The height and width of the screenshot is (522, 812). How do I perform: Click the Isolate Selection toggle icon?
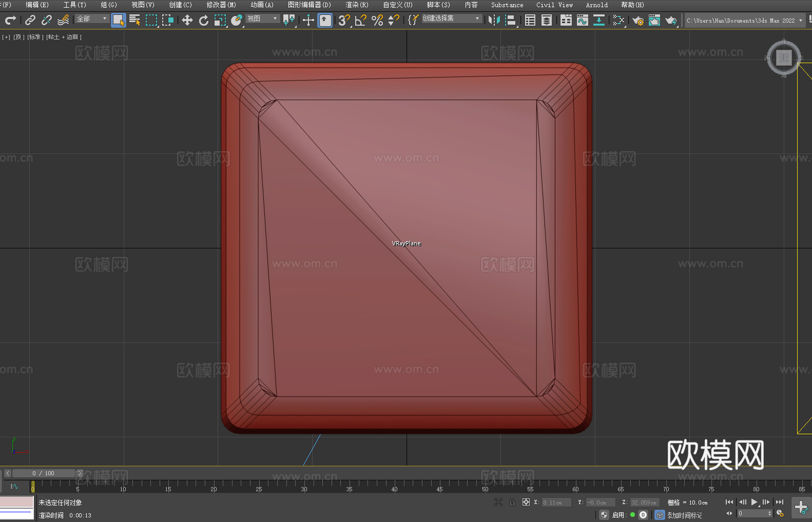[x=498, y=502]
